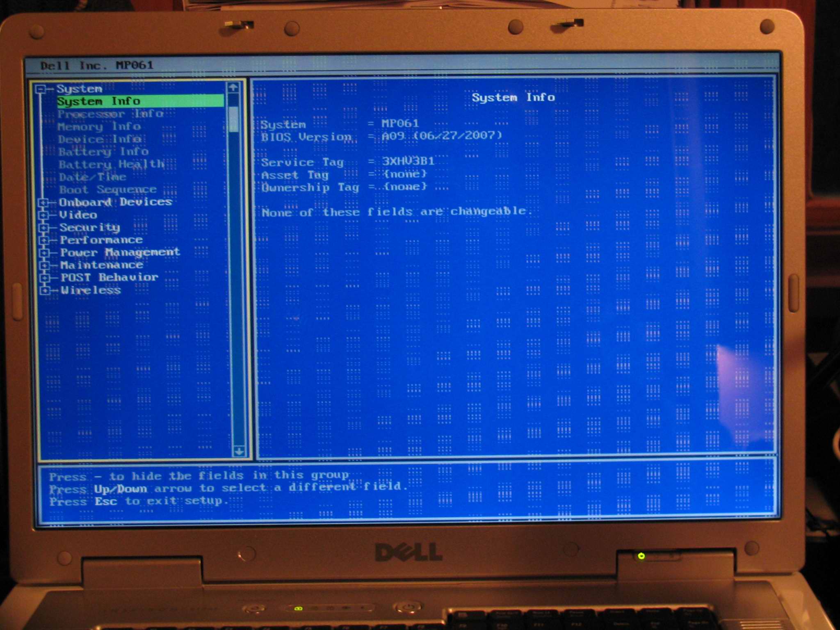
Task: Click the tree scrollbar thumb
Action: (234, 119)
